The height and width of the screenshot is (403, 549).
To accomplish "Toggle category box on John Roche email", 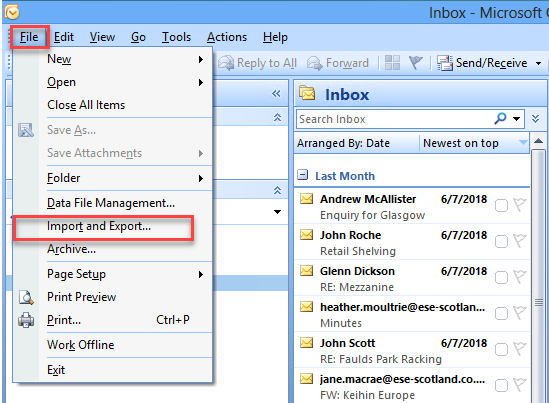I will 501,242.
